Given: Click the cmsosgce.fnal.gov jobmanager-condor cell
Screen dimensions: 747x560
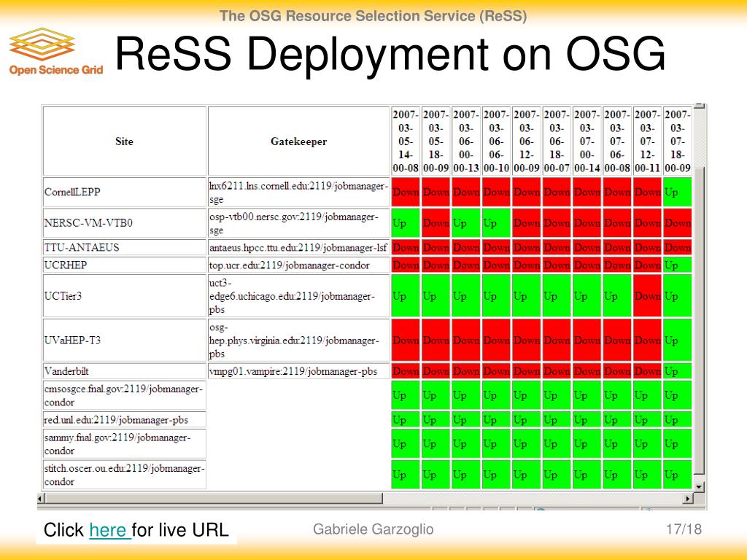Looking at the screenshot, I should pos(124,395).
